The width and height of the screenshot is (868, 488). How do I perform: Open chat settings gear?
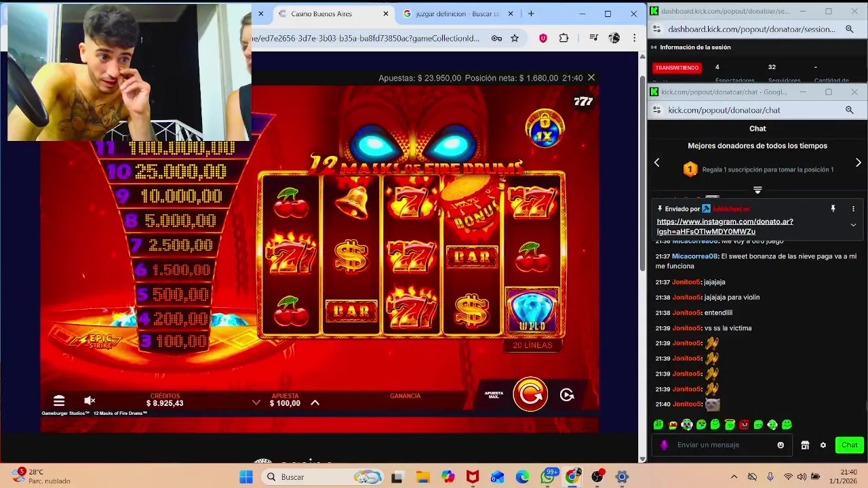point(823,445)
